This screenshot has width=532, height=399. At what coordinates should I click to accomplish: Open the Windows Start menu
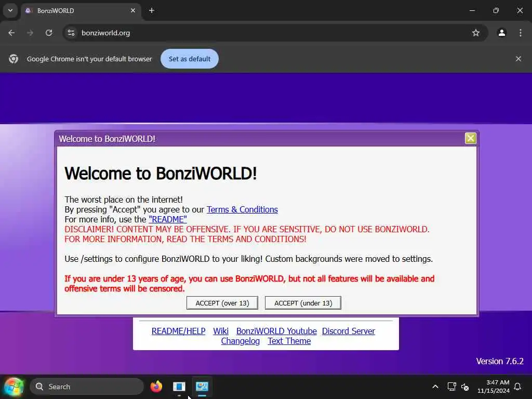(14, 387)
